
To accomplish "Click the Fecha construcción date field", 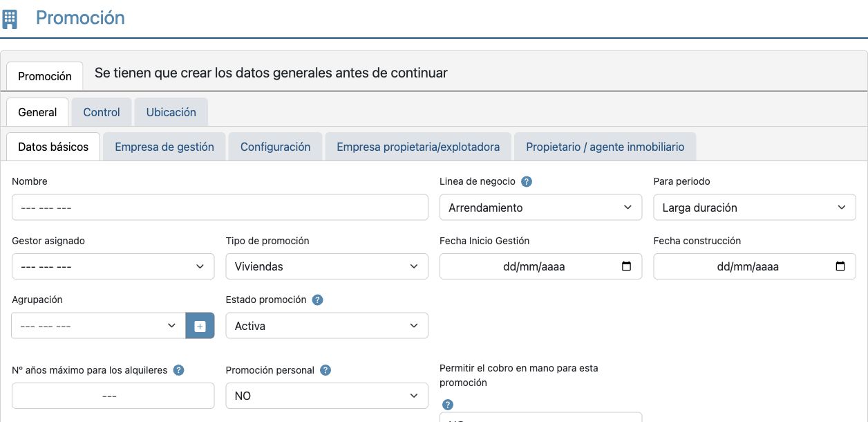I will [755, 266].
